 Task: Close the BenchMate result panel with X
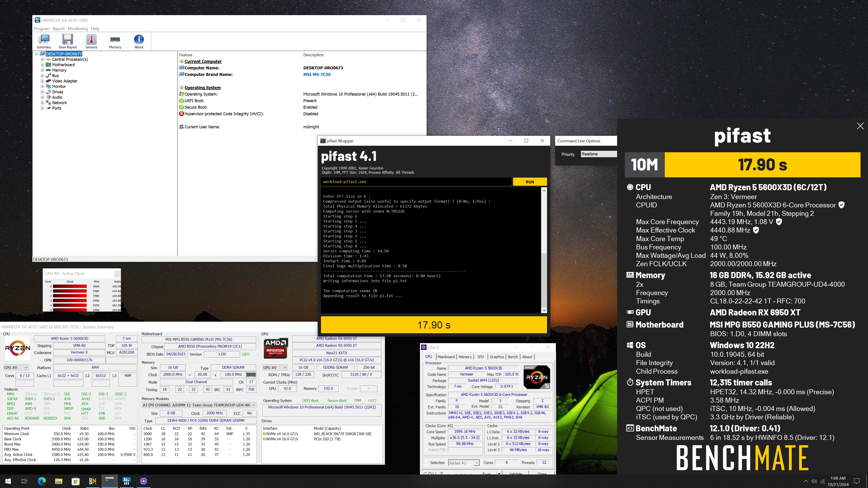(x=860, y=126)
